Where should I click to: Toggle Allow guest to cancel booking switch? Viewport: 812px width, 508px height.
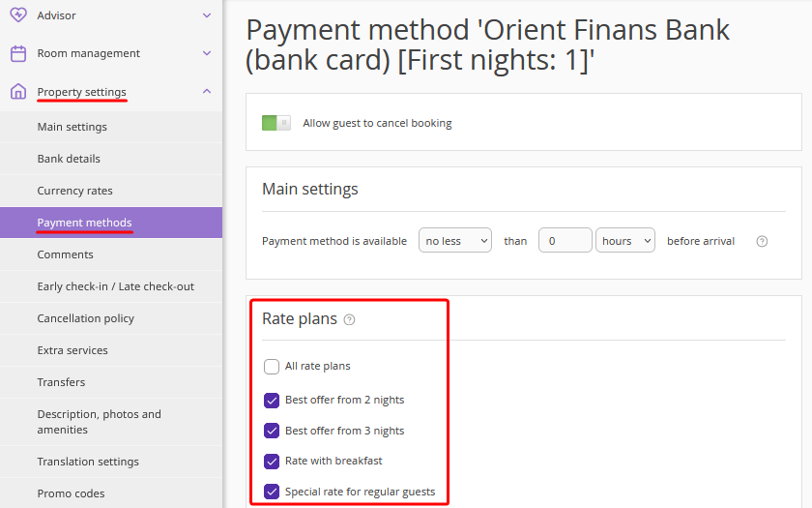click(276, 123)
